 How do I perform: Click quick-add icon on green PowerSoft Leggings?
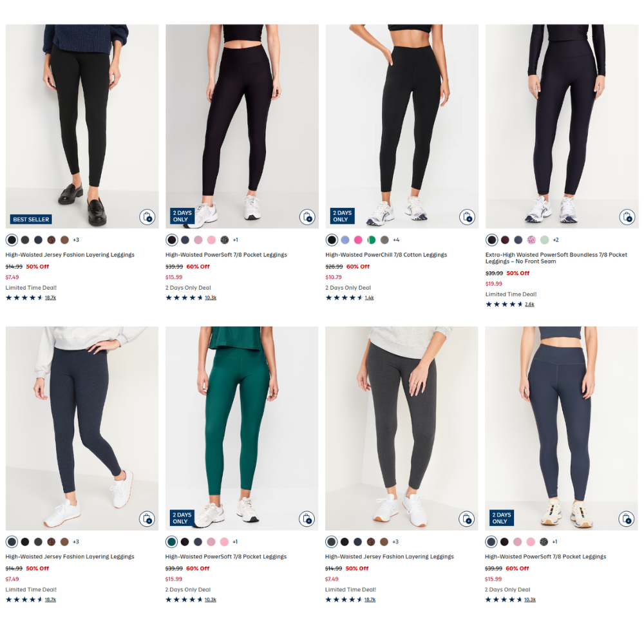tap(307, 519)
